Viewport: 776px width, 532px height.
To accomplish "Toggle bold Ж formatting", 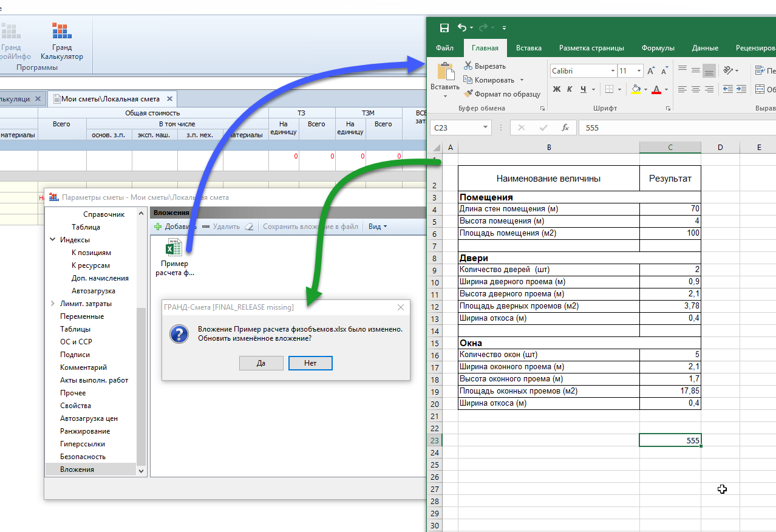I will pos(557,89).
